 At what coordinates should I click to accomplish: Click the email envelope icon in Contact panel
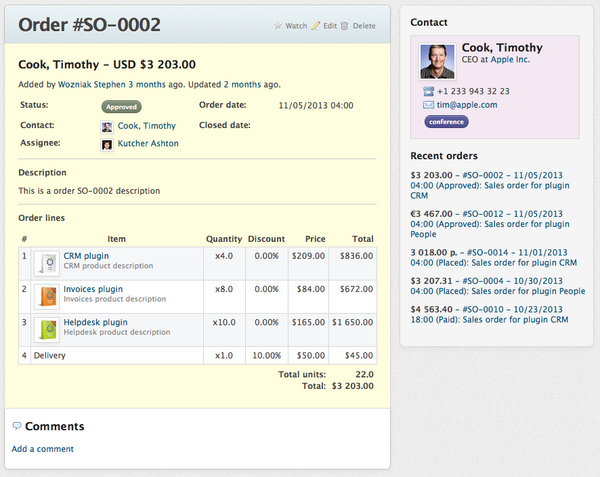[428, 104]
